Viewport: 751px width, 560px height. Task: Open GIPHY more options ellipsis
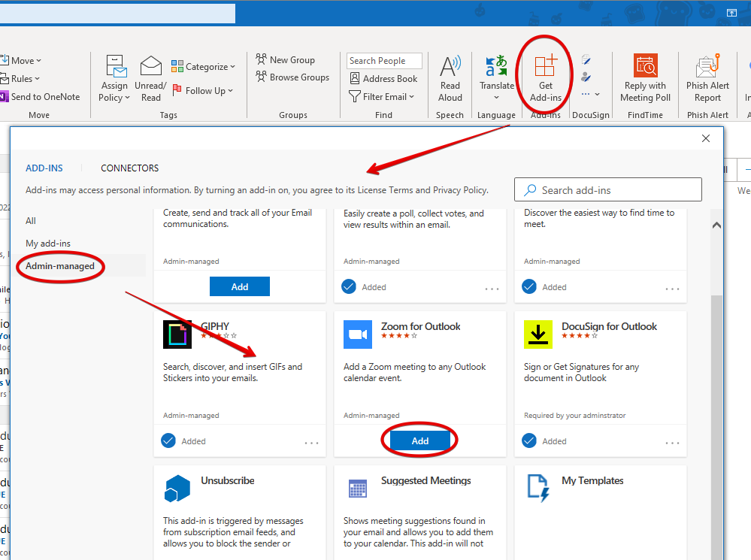point(311,443)
